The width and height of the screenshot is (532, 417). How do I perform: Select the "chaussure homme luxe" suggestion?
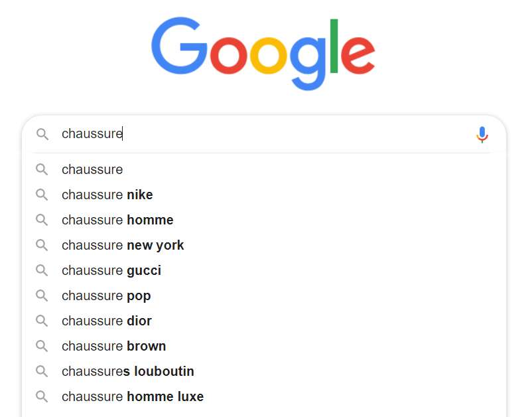(133, 396)
